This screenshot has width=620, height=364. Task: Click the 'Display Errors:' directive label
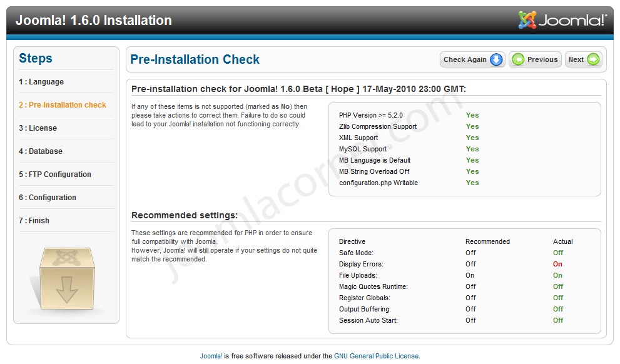pyautogui.click(x=361, y=264)
